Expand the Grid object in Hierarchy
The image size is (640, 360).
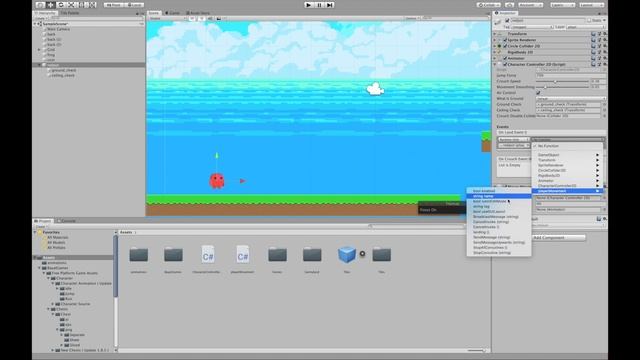40,50
